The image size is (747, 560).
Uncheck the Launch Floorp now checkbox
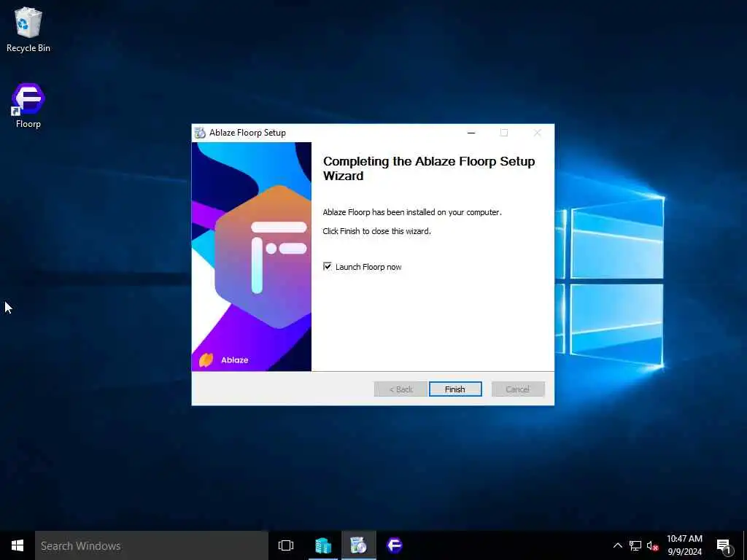point(328,267)
